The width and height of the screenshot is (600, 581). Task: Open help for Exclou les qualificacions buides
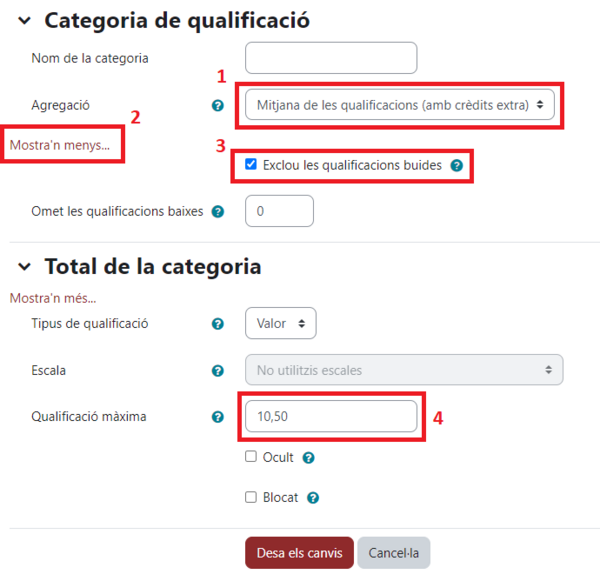coord(457,165)
